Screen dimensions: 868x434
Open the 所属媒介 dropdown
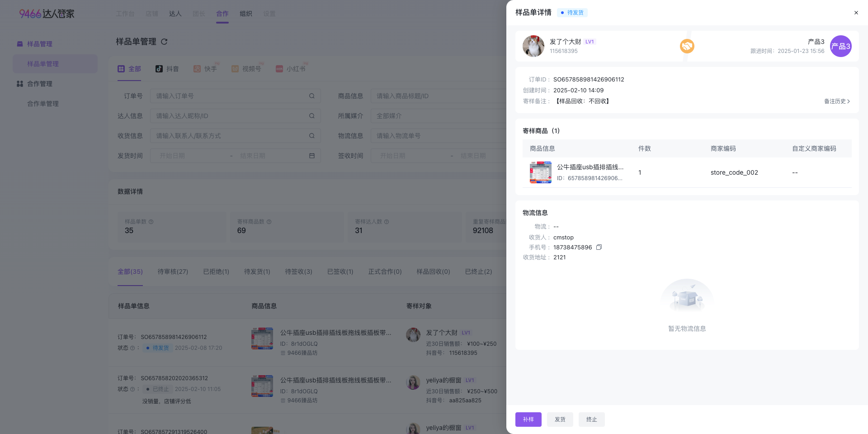439,116
